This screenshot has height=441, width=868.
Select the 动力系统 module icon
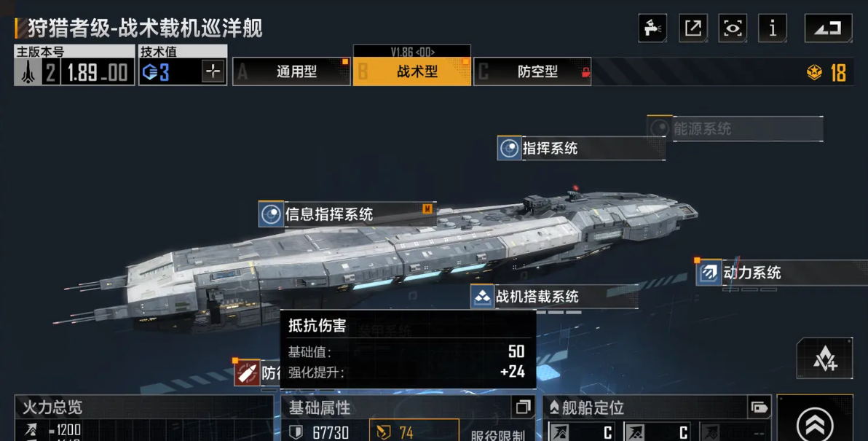(709, 273)
